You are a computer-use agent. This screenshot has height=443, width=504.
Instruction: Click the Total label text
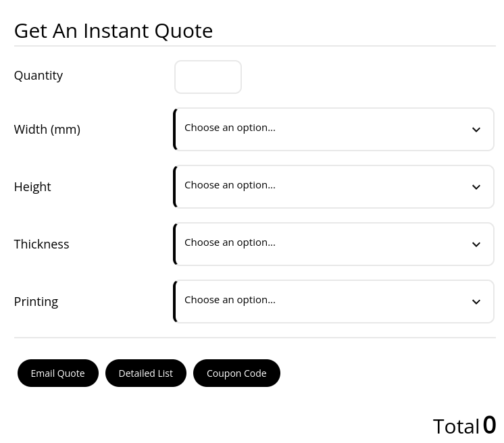click(456, 427)
